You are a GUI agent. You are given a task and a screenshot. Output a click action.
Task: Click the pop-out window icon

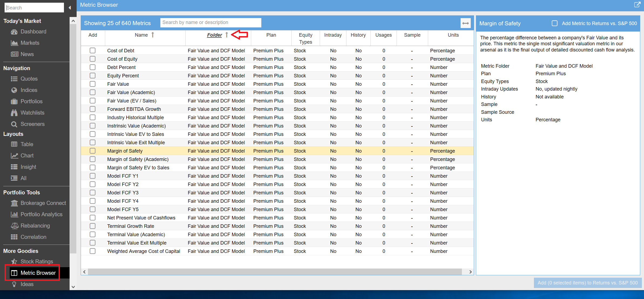coord(637,5)
